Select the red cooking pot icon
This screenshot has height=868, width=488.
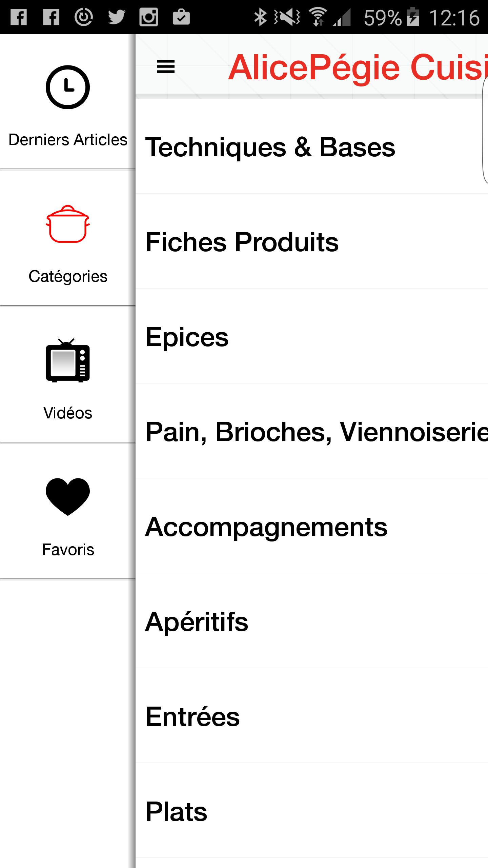click(x=68, y=224)
